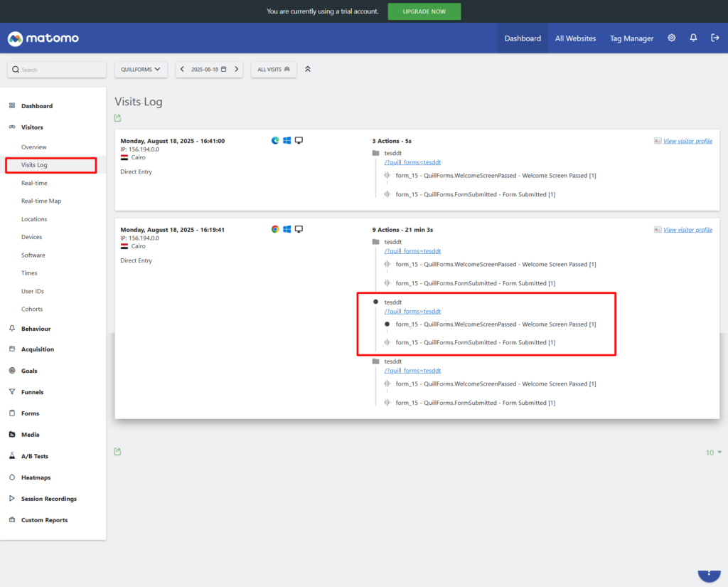This screenshot has width=728, height=587.
Task: Expand the Behaviour sidebar section
Action: click(36, 329)
